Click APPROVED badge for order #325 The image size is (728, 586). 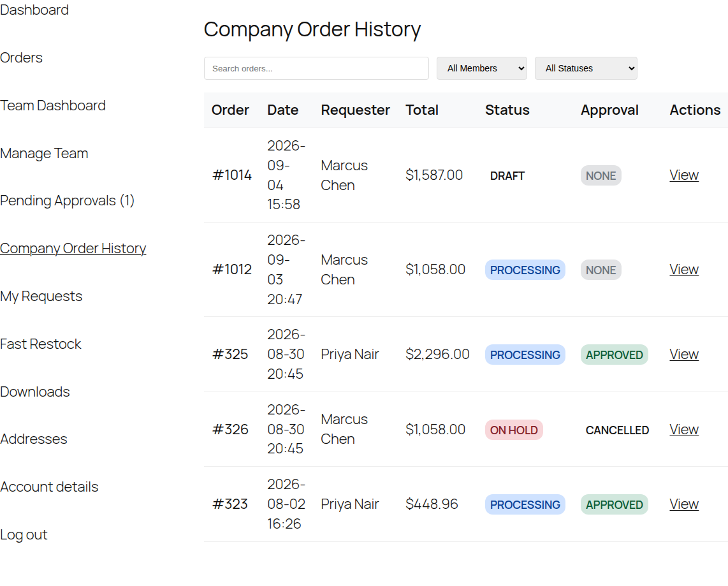point(615,355)
